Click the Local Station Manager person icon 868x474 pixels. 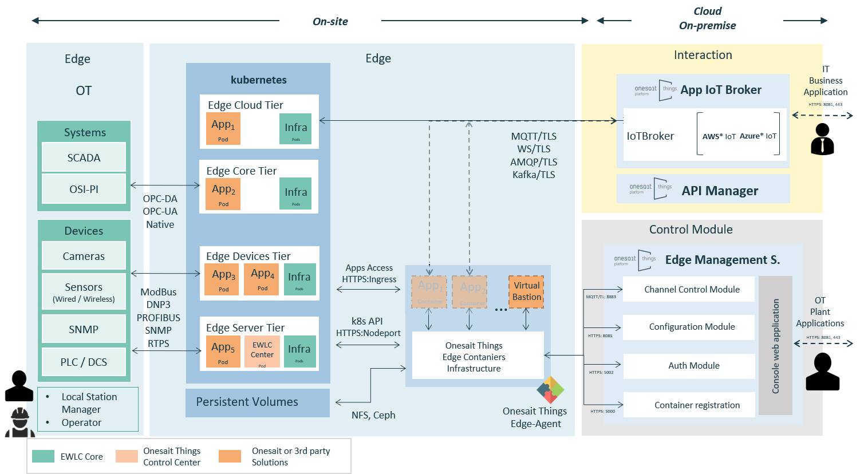pos(19,386)
